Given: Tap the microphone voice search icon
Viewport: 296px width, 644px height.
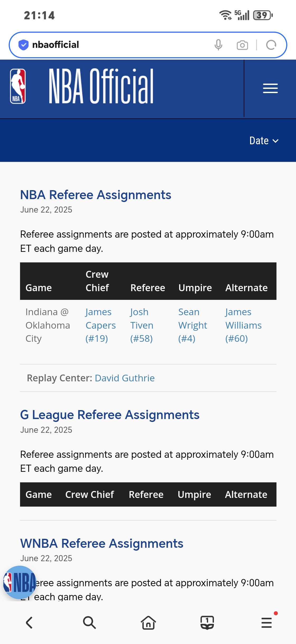Looking at the screenshot, I should coord(218,45).
